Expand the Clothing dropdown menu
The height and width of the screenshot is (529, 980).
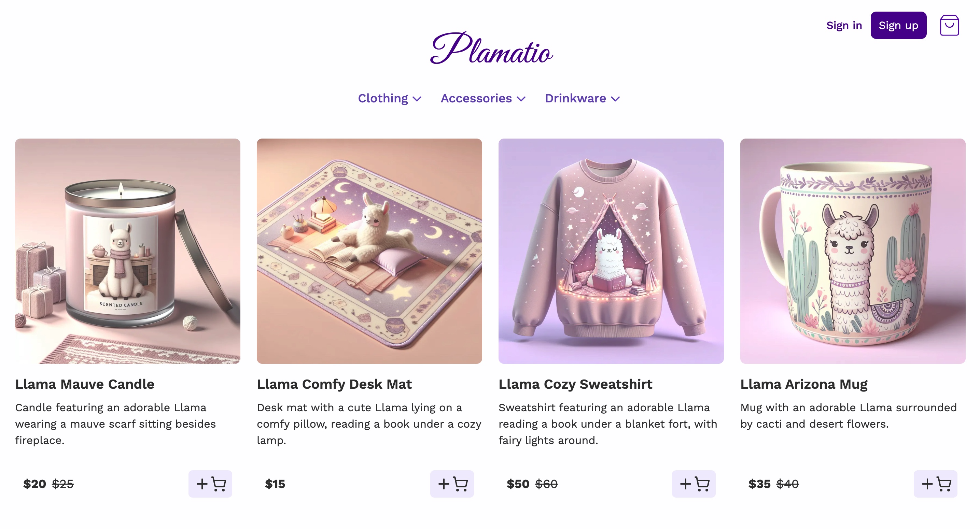click(390, 98)
